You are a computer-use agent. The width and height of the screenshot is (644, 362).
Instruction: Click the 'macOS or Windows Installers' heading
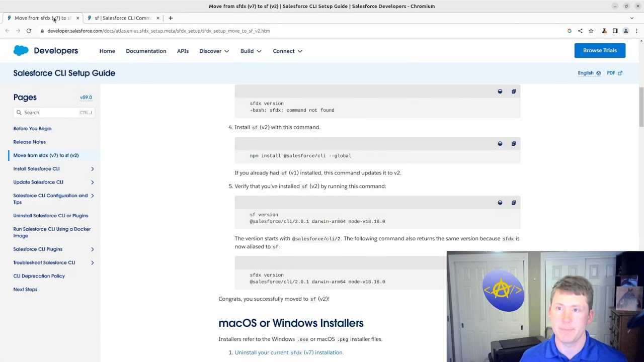(291, 323)
